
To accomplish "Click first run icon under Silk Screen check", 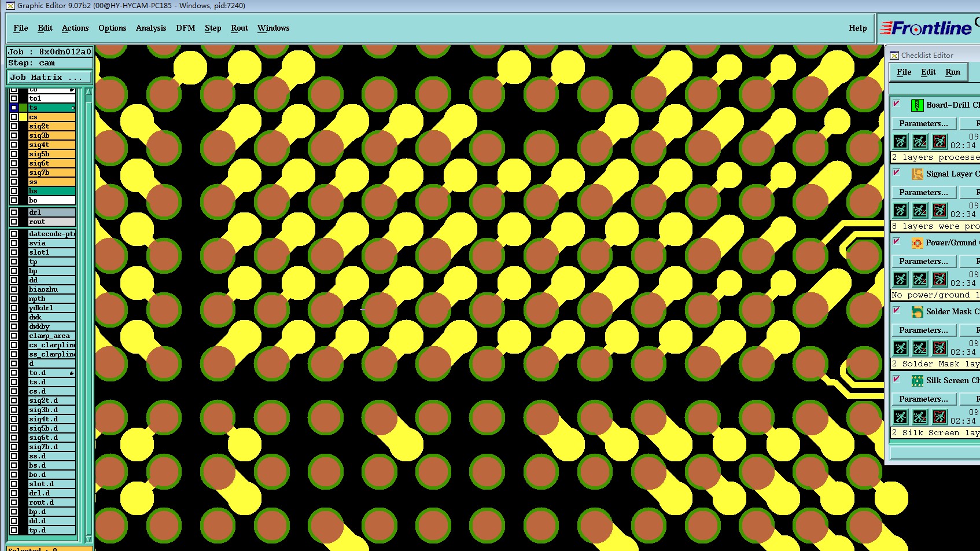I will pyautogui.click(x=901, y=416).
